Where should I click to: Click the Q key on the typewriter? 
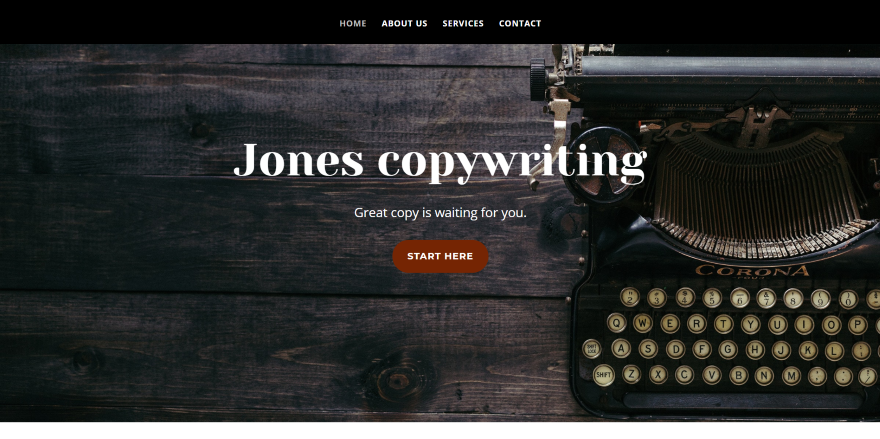click(616, 323)
